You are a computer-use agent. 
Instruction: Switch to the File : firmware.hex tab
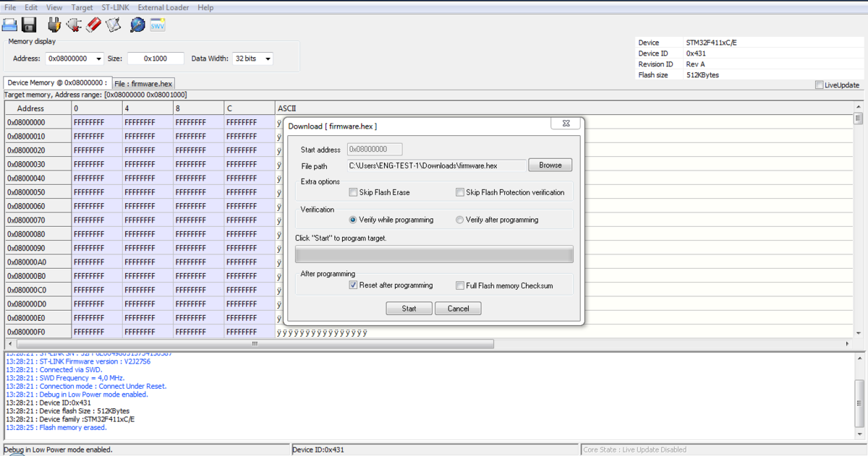coord(143,83)
